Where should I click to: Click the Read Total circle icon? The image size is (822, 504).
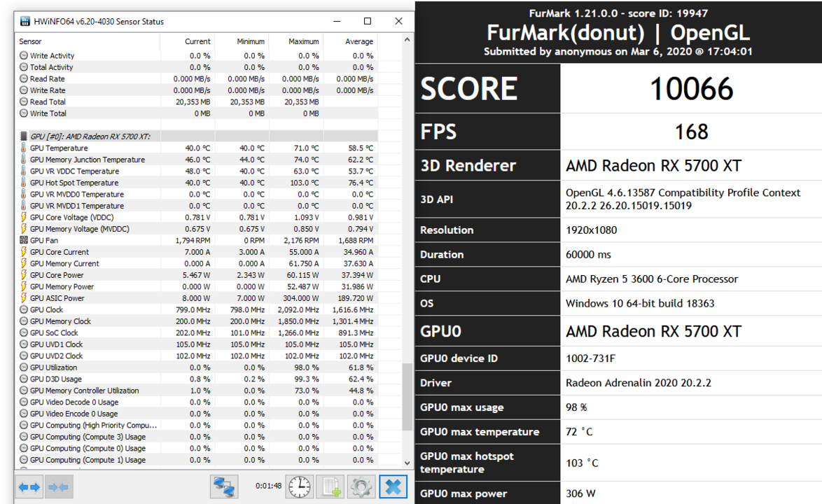point(24,101)
